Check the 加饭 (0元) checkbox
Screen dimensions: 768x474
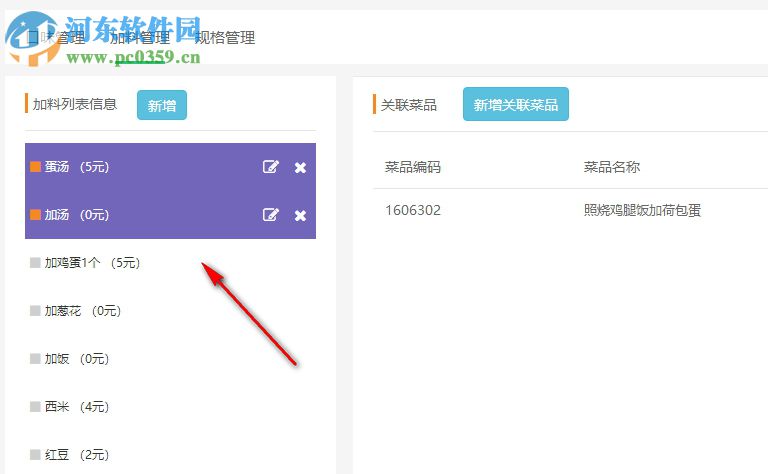pos(35,358)
